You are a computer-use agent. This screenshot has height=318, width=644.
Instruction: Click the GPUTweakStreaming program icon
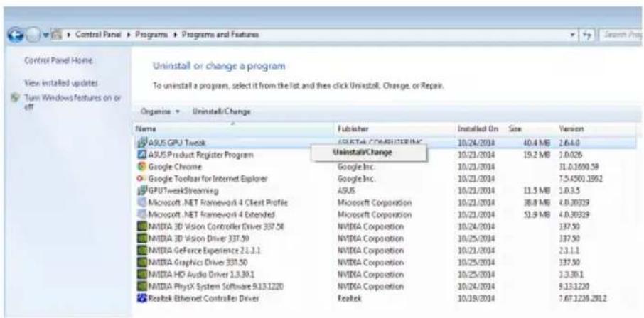click(141, 191)
